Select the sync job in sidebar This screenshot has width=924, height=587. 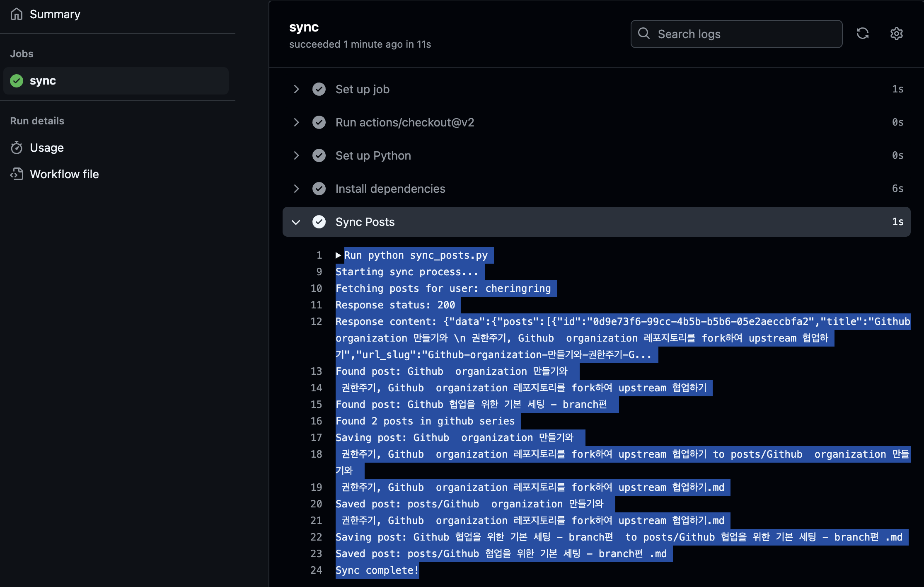(43, 81)
